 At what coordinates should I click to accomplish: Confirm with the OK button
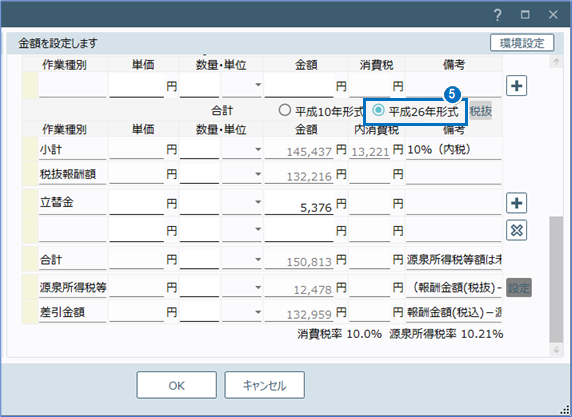177,385
